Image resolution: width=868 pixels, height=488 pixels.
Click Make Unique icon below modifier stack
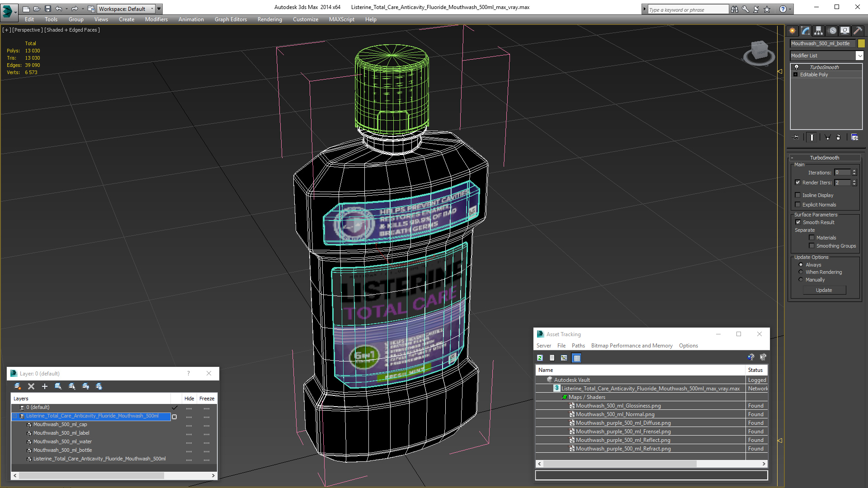pos(828,137)
